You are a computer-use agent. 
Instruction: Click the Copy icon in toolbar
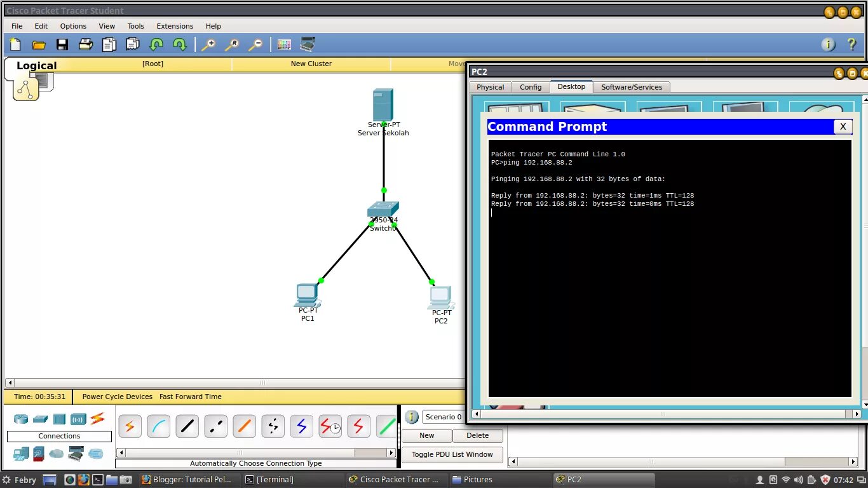point(109,44)
